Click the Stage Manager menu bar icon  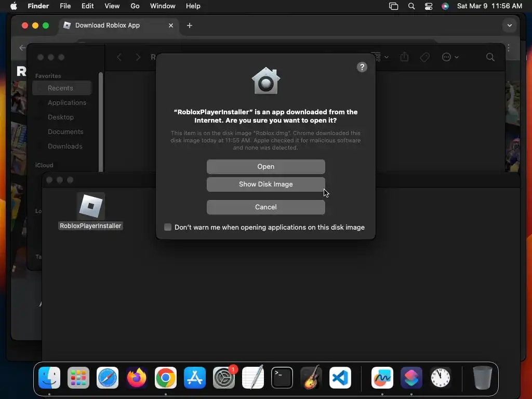[x=394, y=6]
